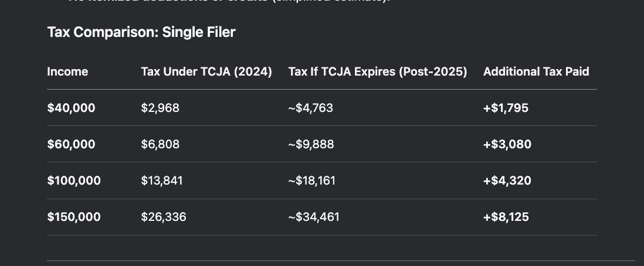The height and width of the screenshot is (266, 644).
Task: Click the Tax If TCJA Expires header
Action: click(x=378, y=71)
